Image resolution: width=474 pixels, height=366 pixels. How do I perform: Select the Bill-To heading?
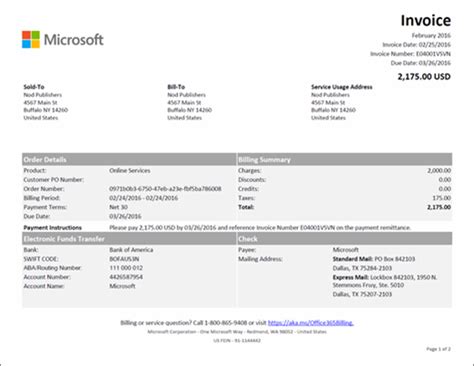176,87
